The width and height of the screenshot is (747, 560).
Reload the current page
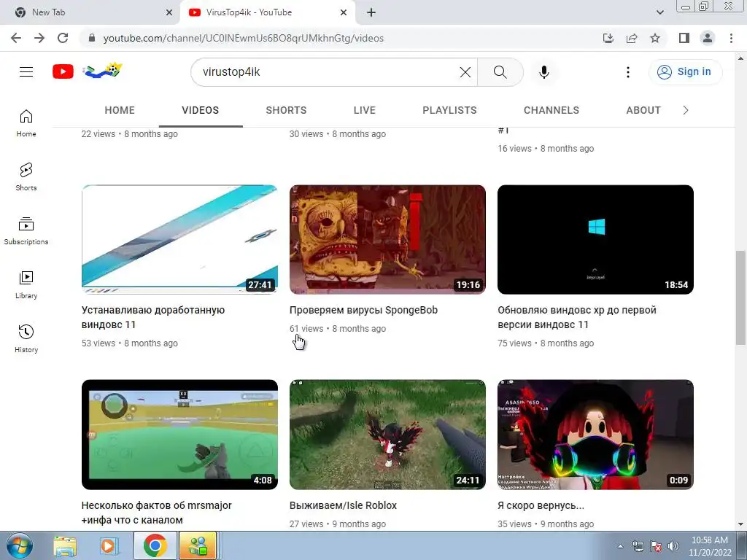(63, 38)
